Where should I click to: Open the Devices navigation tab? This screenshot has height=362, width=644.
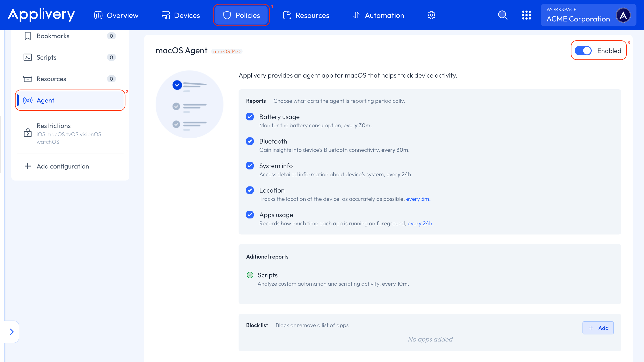point(181,15)
